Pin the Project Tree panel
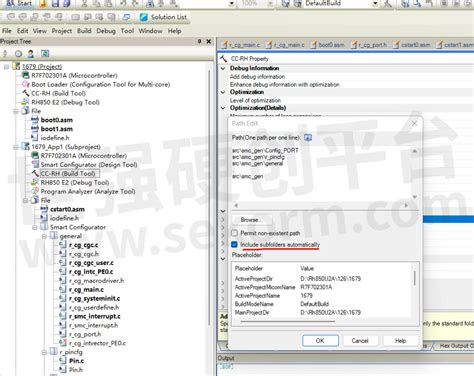The width and height of the screenshot is (474, 376). 199,41
